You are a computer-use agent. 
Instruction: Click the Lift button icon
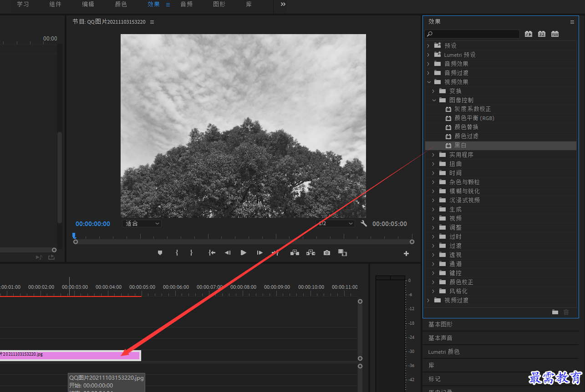point(295,253)
